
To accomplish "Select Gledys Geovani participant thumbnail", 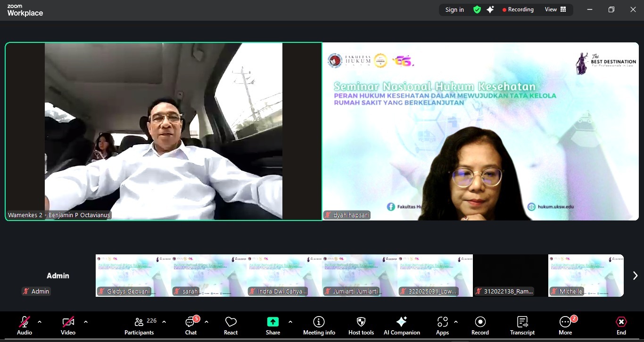I will coord(133,276).
